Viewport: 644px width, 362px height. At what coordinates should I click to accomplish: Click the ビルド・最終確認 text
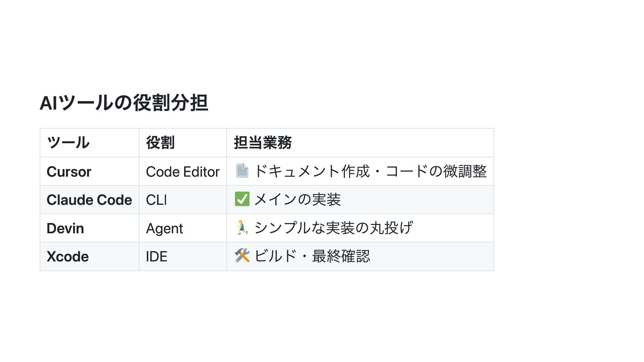[312, 256]
